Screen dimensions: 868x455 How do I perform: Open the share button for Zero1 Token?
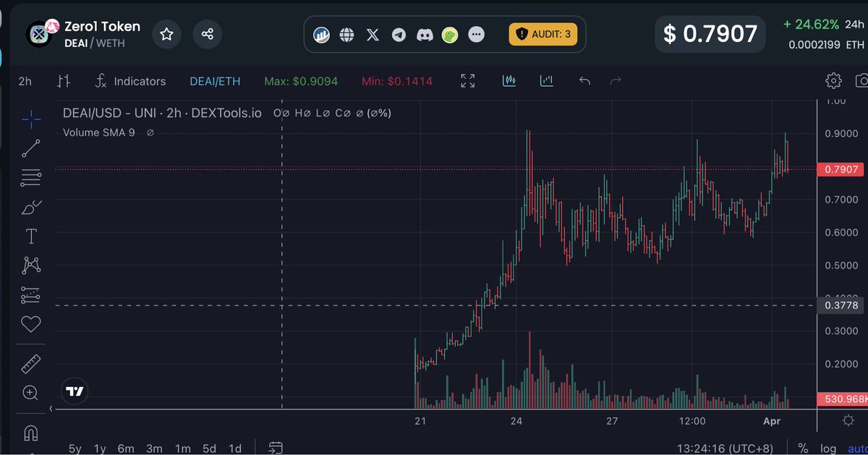(208, 34)
